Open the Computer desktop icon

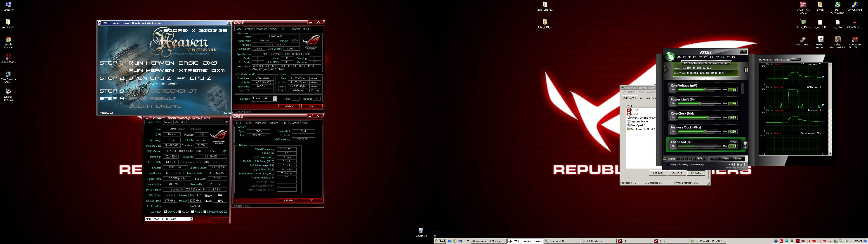(8, 6)
